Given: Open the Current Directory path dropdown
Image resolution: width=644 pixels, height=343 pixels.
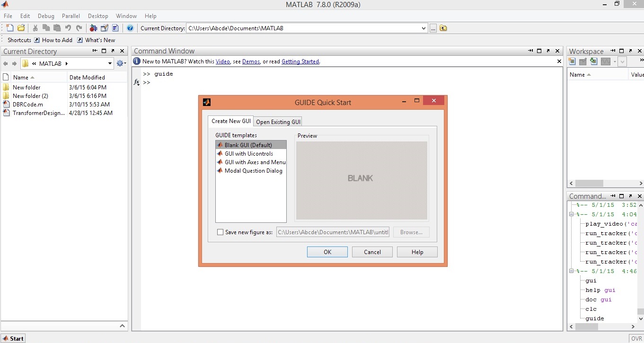Looking at the screenshot, I should click(423, 28).
